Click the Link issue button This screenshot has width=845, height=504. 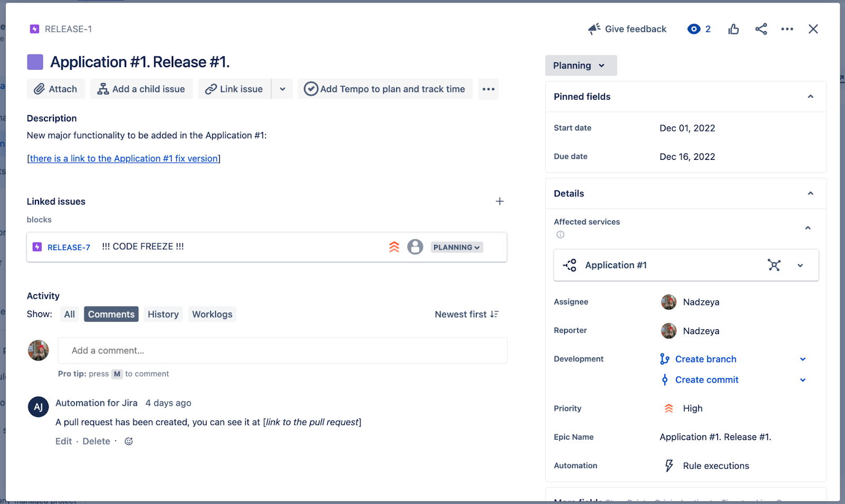[x=234, y=89]
